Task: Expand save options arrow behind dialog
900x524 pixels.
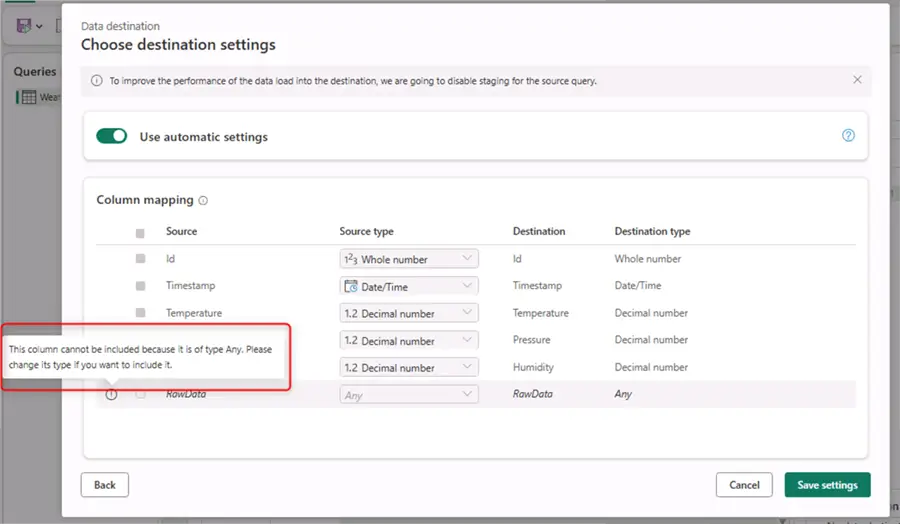Action: pos(39,26)
